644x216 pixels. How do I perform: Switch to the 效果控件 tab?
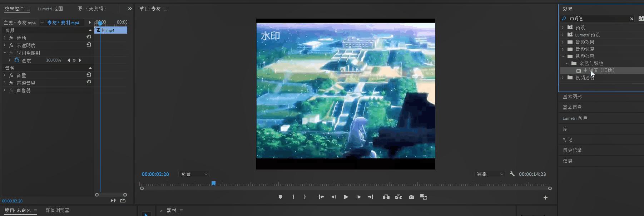click(14, 9)
